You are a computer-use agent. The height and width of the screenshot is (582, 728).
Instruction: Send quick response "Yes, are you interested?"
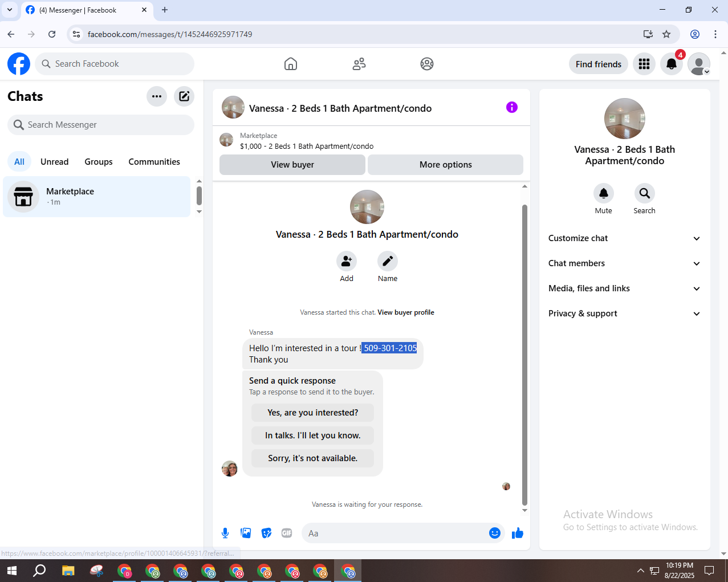[313, 413]
